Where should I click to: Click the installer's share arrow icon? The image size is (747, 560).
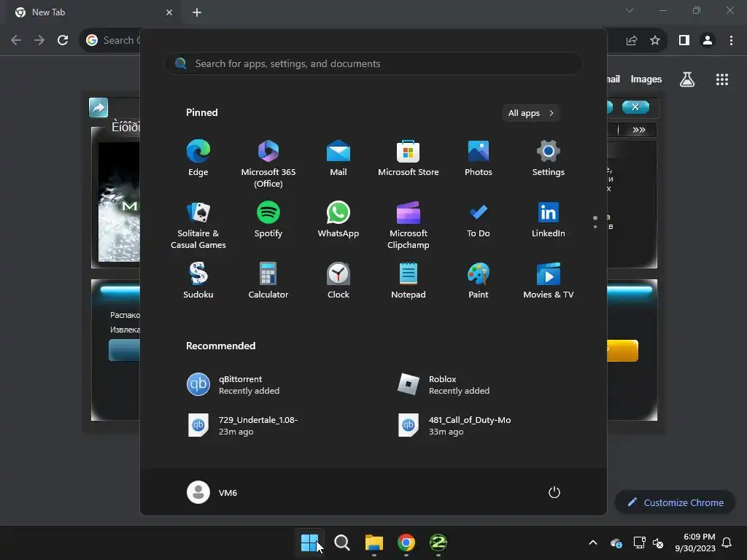tap(98, 108)
